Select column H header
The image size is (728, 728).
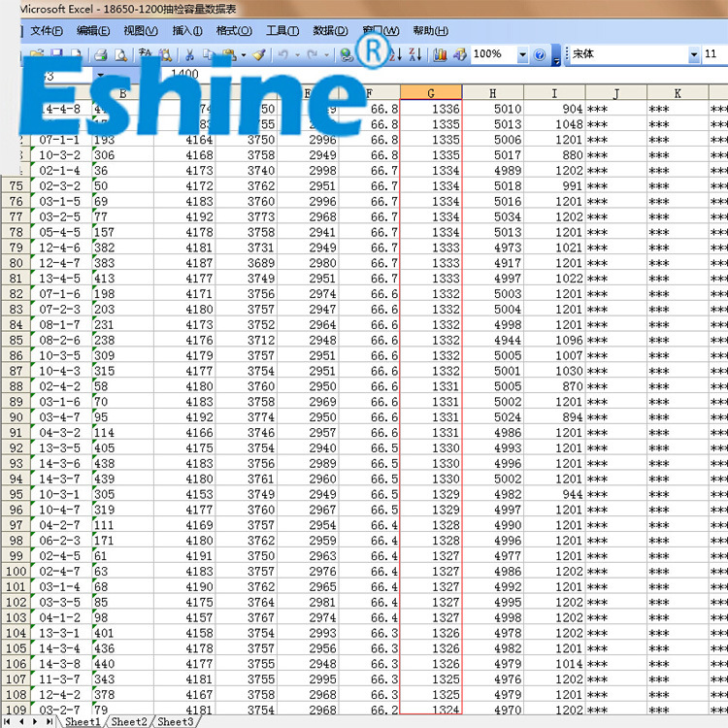point(492,93)
